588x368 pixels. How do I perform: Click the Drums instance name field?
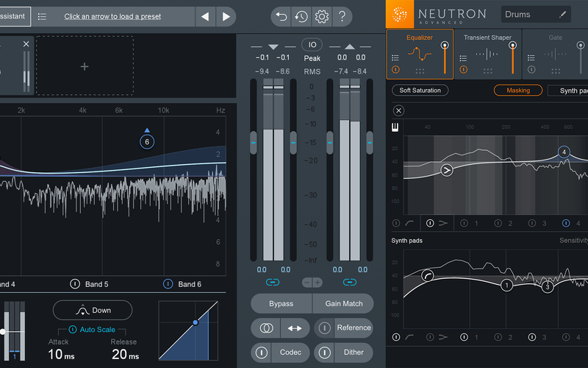(536, 14)
